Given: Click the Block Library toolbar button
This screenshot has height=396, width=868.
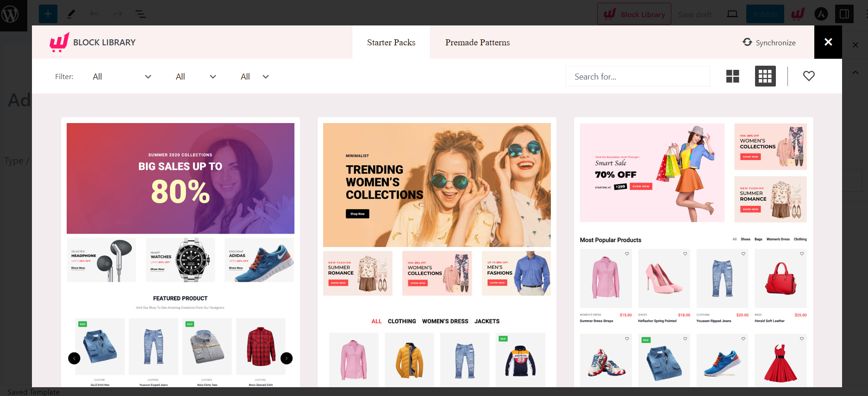Looking at the screenshot, I should (634, 14).
